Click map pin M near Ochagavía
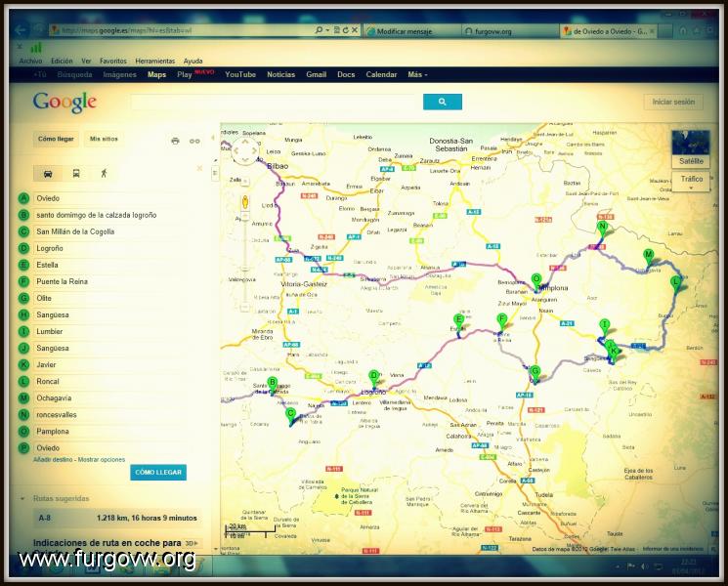This screenshot has height=586, width=728. point(649,257)
